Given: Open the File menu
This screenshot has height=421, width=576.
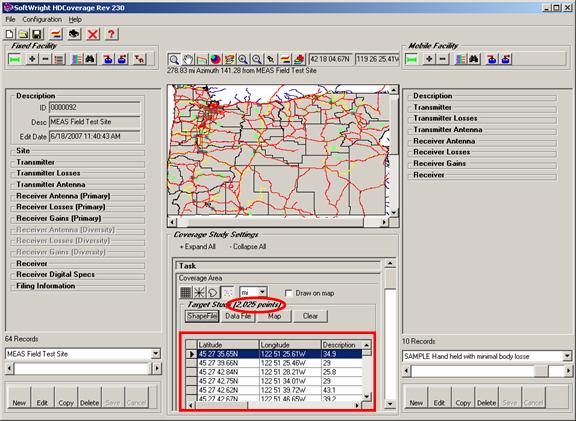Looking at the screenshot, I should (10, 19).
